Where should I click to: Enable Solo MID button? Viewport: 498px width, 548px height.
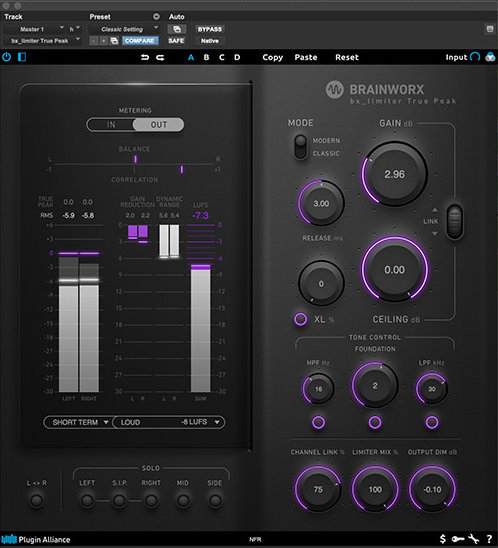tap(183, 500)
